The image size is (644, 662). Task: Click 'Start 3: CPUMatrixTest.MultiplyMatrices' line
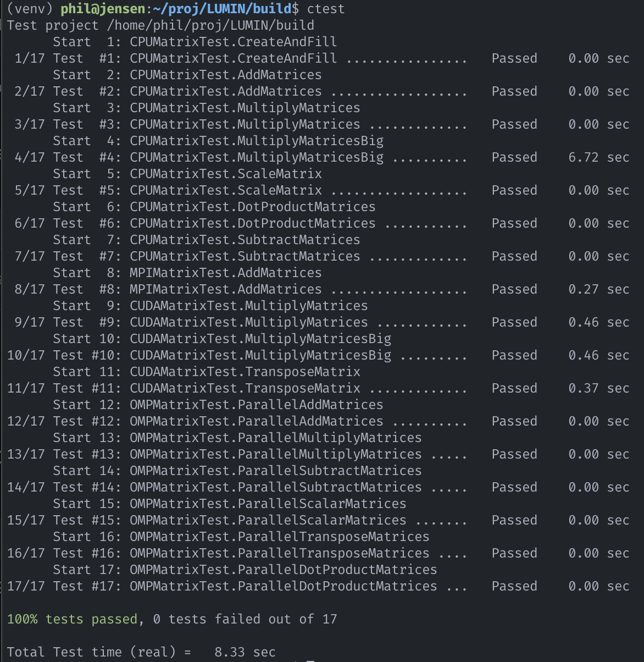(207, 108)
